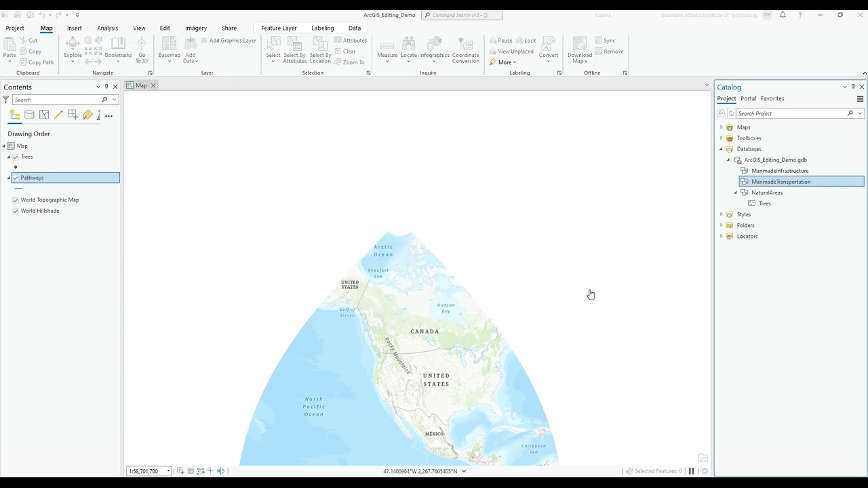Viewport: 868px width, 488px height.
Task: Open the Catalog pane hamburger menu
Action: click(x=860, y=99)
